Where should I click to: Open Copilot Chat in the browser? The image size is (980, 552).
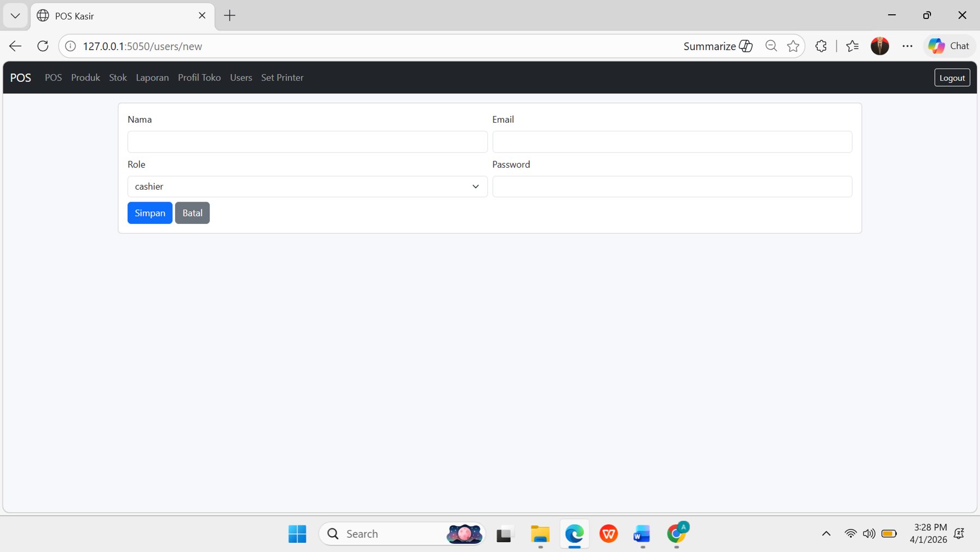950,46
